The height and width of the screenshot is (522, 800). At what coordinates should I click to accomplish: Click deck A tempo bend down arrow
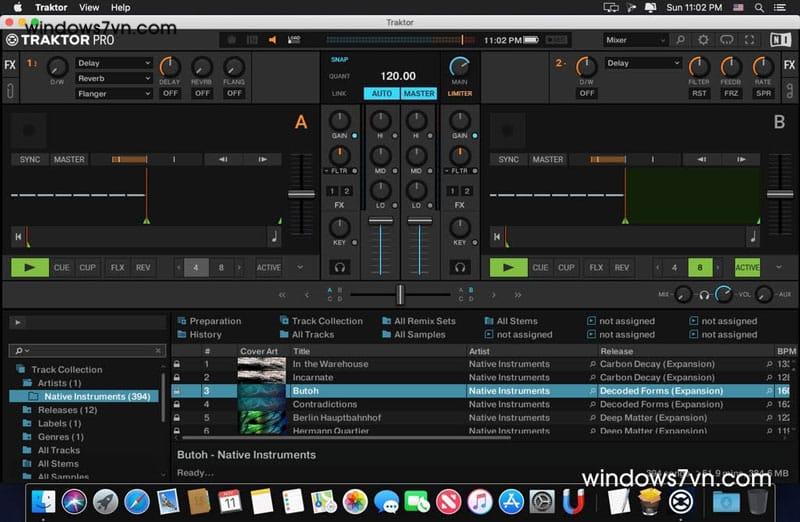(223, 159)
